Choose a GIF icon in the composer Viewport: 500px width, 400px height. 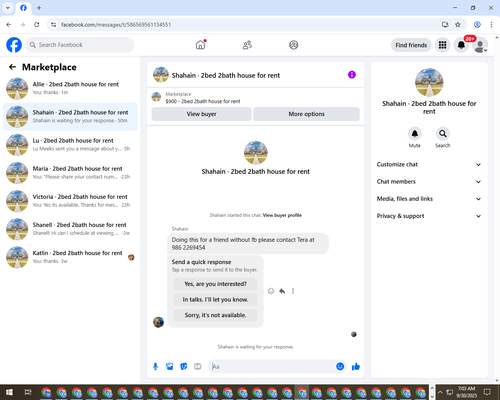pyautogui.click(x=198, y=367)
